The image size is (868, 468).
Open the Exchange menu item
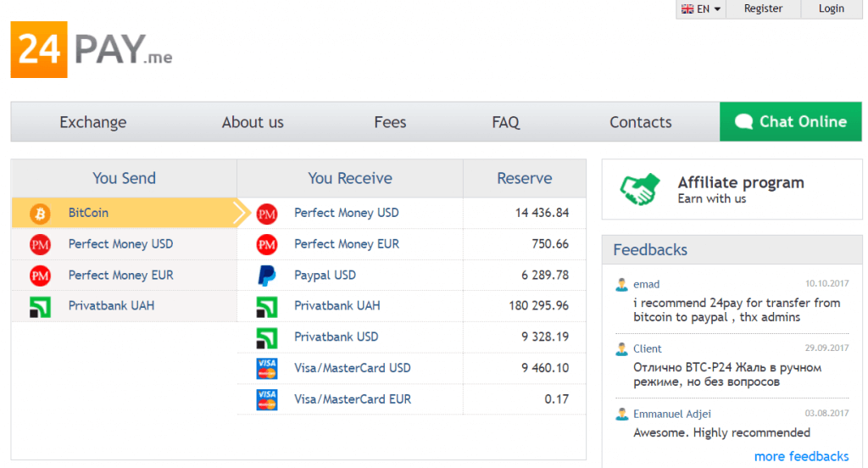pos(93,122)
